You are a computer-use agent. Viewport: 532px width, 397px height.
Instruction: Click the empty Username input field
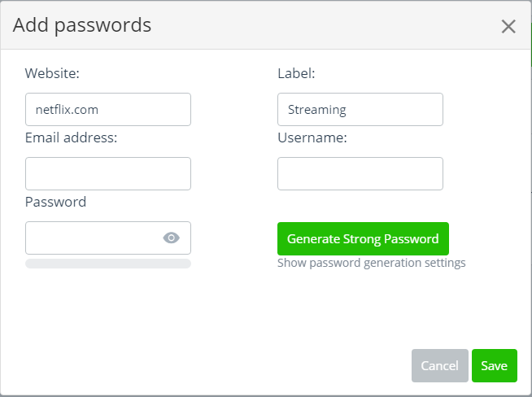pos(360,174)
